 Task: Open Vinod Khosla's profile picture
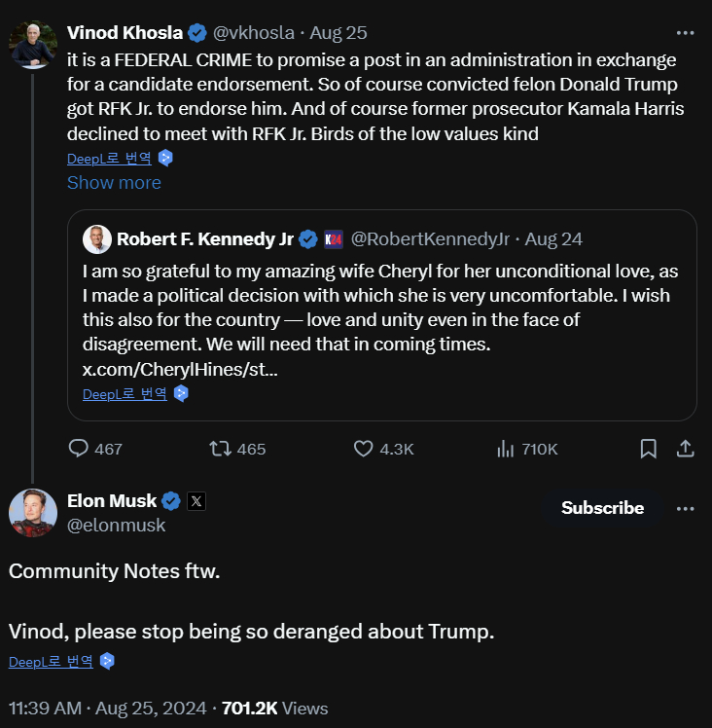coord(32,44)
